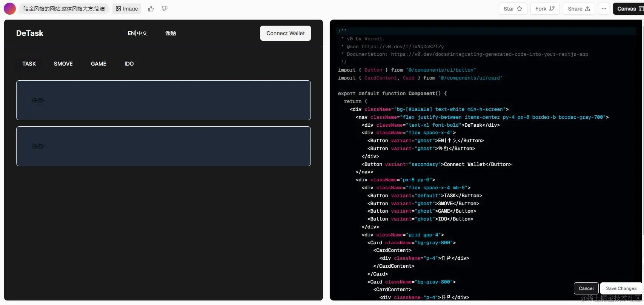Click the IDO Button code line
This screenshot has height=305, width=644.
(x=420, y=219)
